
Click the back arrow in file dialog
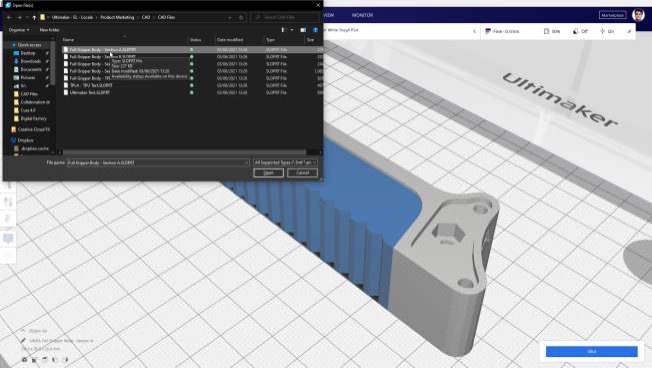tap(9, 17)
